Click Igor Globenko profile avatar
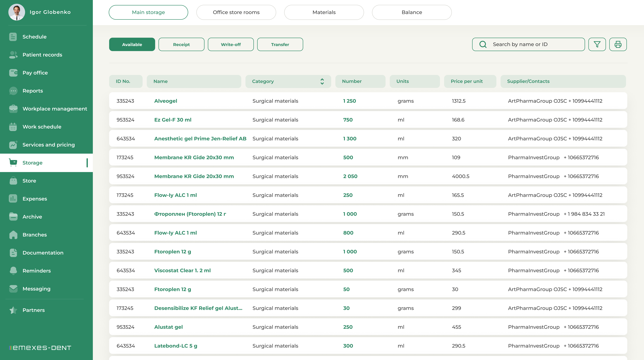Image resolution: width=644 pixels, height=360 pixels. pos(16,12)
